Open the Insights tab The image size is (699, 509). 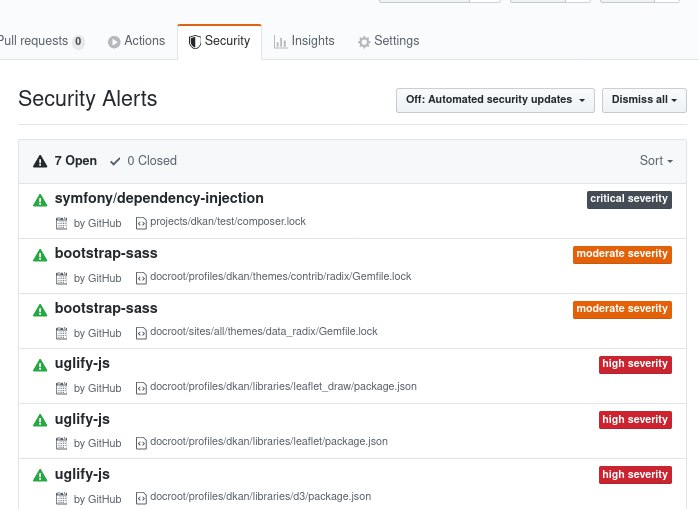pos(304,41)
